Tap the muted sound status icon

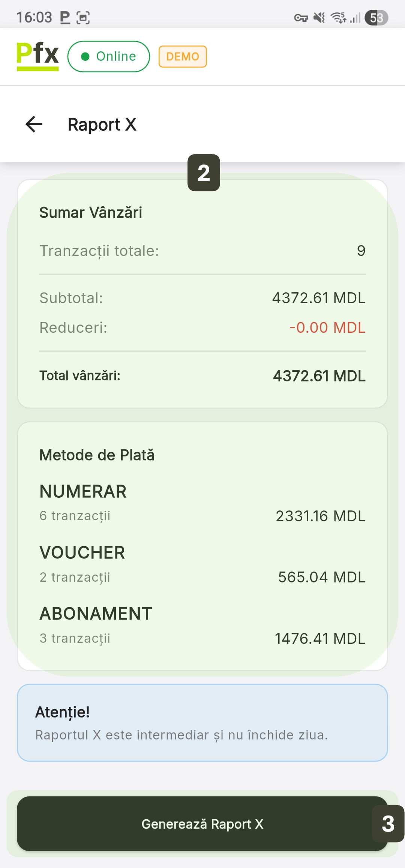click(x=319, y=18)
